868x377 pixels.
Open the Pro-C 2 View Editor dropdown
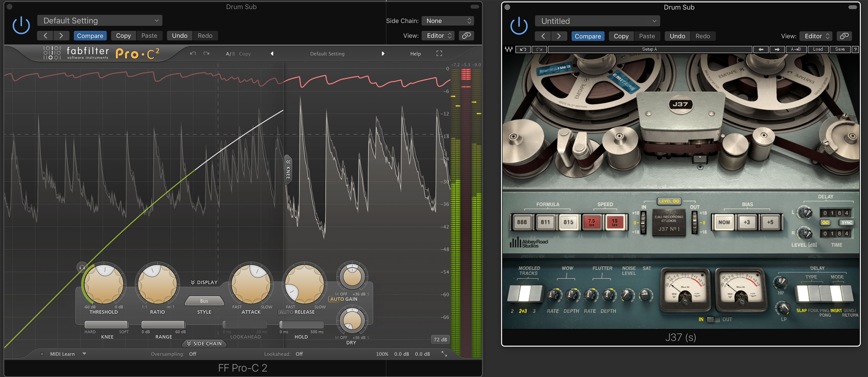[x=438, y=35]
